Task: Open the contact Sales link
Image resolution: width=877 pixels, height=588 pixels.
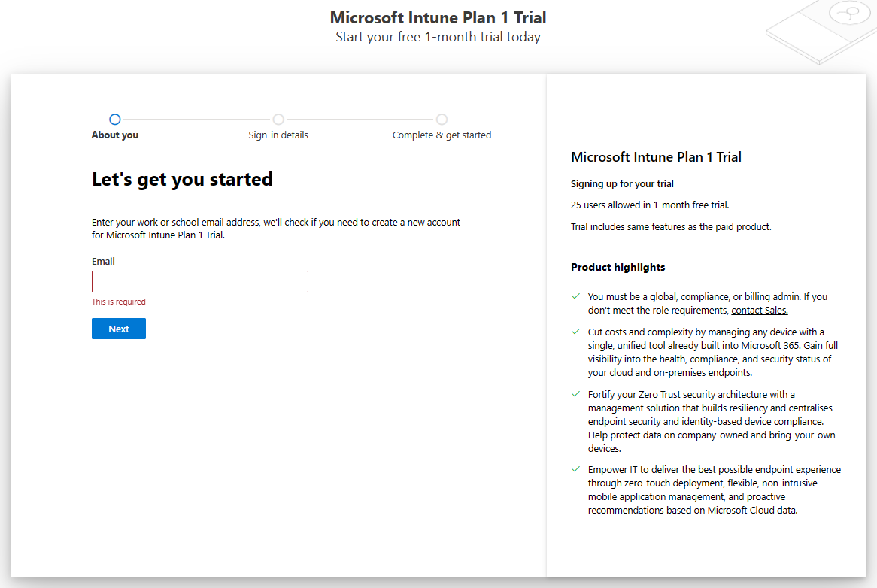Action: [x=759, y=311]
